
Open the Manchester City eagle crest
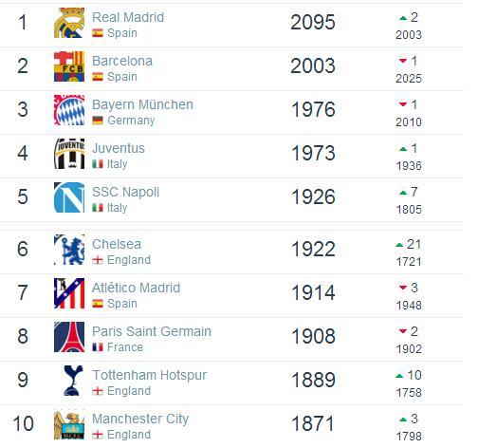click(69, 425)
